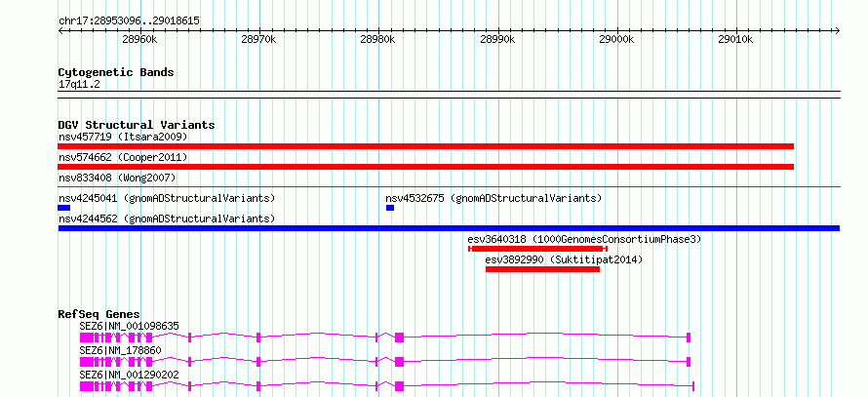
Task: Click the nsv574662 (Cooper2011) red variant bar
Action: click(425, 167)
